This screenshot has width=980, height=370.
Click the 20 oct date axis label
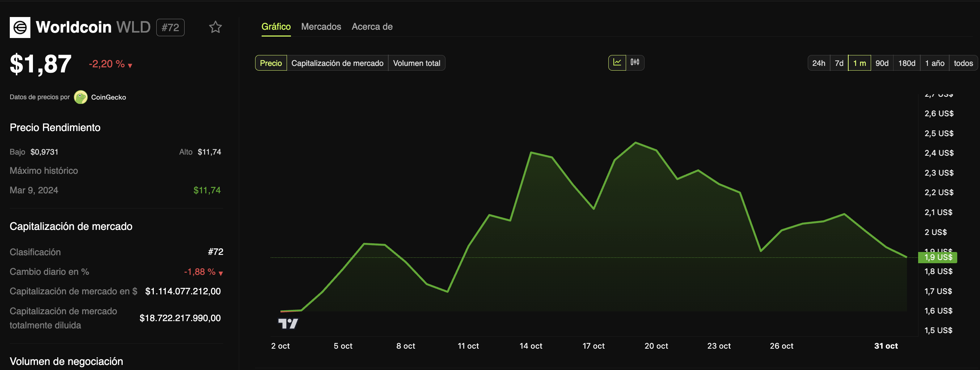[x=656, y=346]
